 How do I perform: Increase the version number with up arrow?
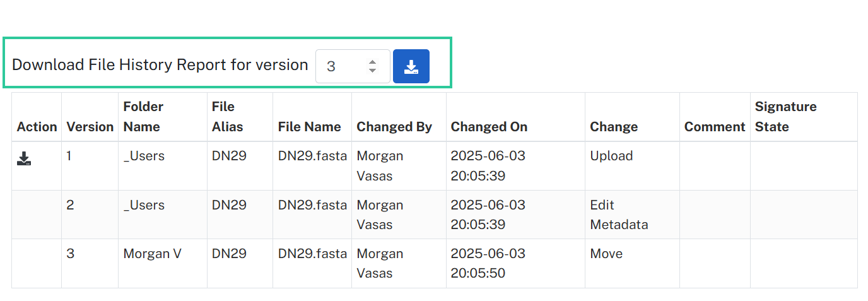372,62
